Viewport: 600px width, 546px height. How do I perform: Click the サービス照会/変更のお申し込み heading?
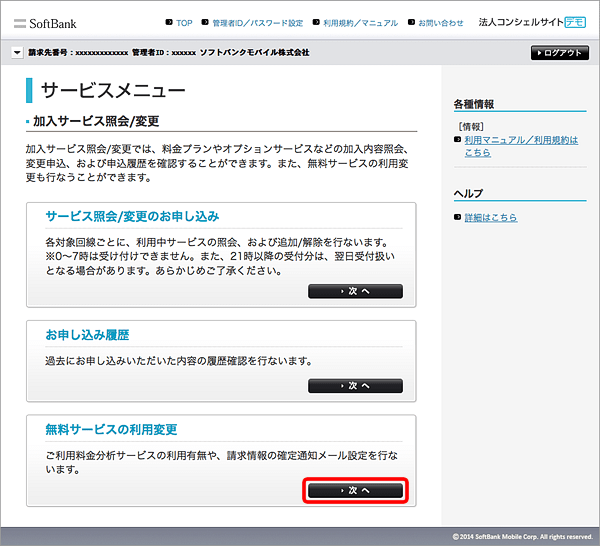tap(132, 216)
